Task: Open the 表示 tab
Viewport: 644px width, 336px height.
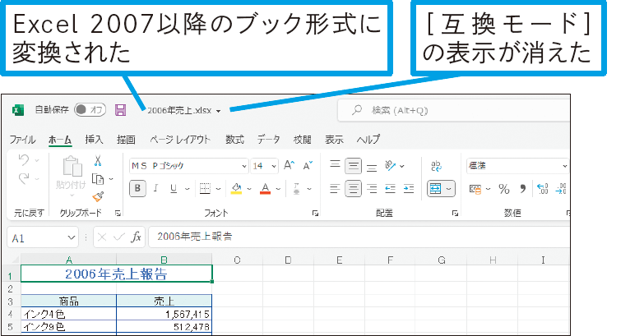Action: click(x=334, y=140)
